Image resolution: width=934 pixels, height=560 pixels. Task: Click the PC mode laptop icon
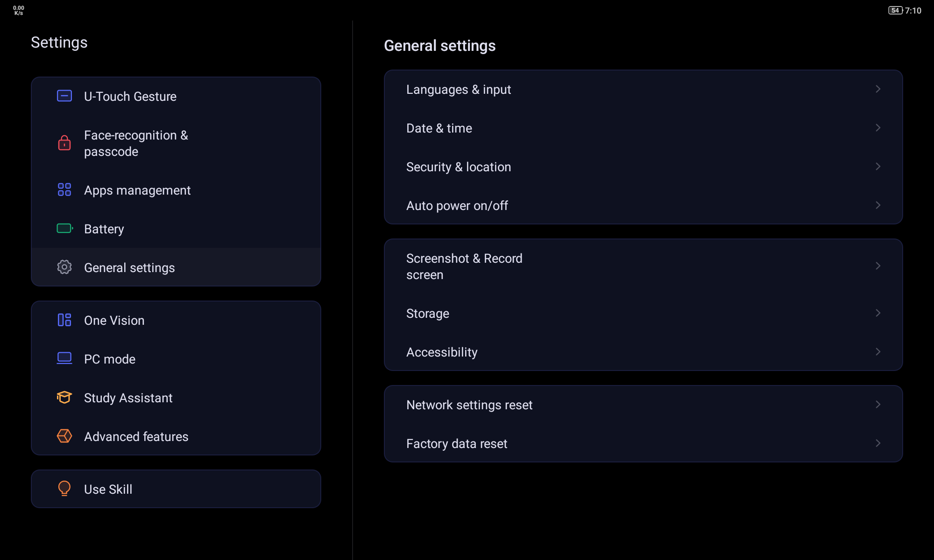pyautogui.click(x=64, y=358)
